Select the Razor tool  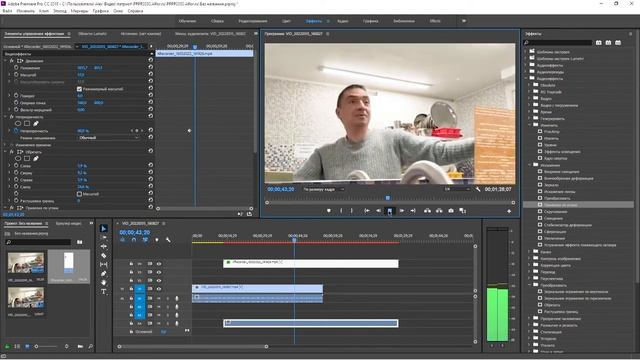click(x=104, y=256)
